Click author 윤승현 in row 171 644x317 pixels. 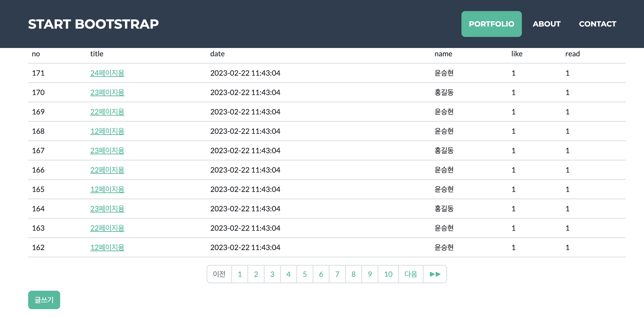click(444, 73)
